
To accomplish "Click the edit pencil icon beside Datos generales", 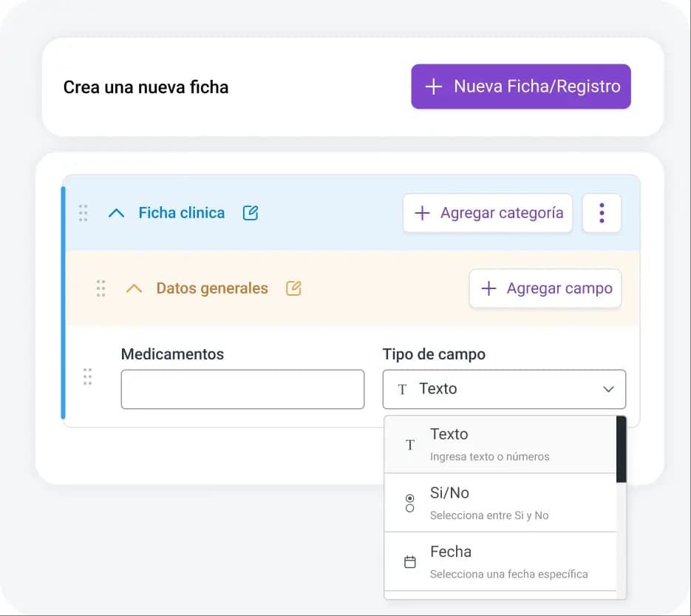I will [293, 288].
